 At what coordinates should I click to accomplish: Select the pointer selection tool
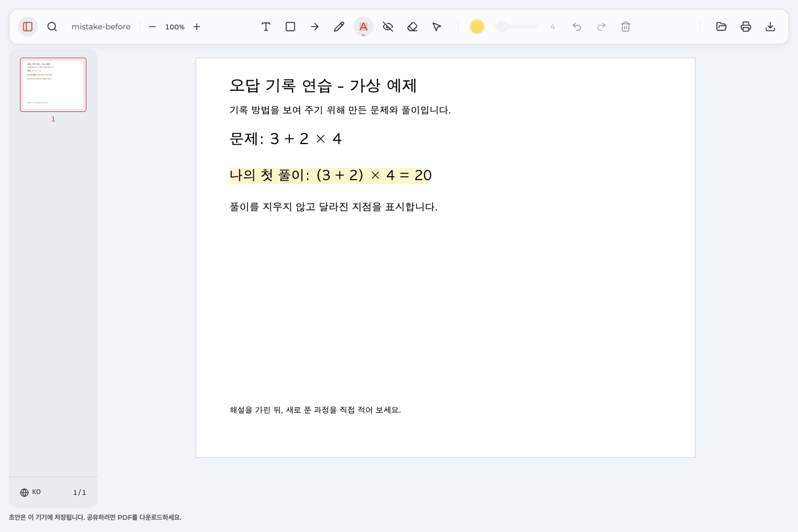[437, 27]
